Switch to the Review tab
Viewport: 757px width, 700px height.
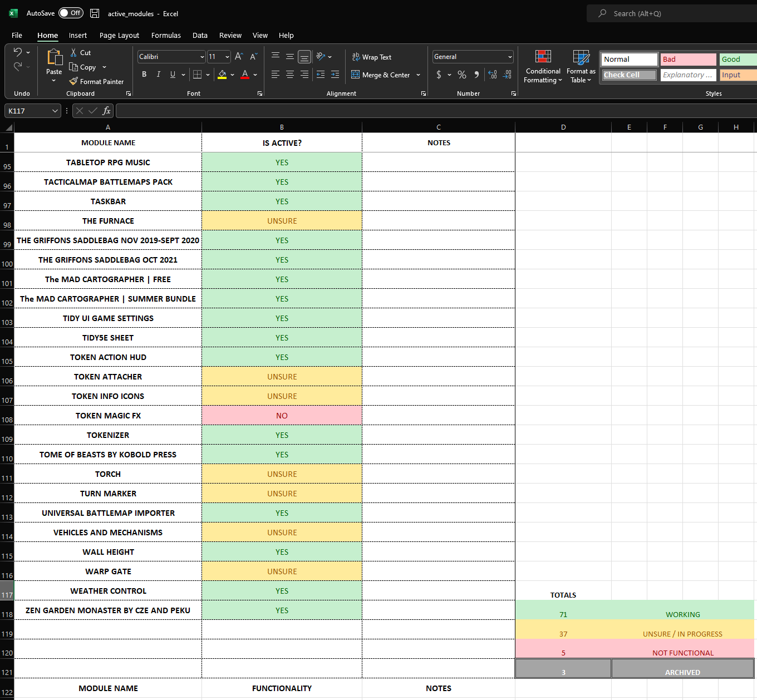[230, 35]
